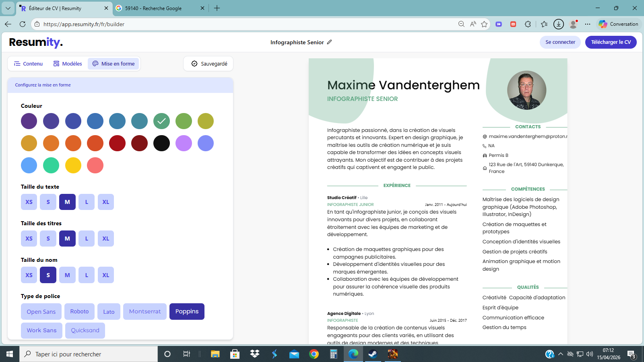Open the browser settings ellipsis menu

pos(588,24)
